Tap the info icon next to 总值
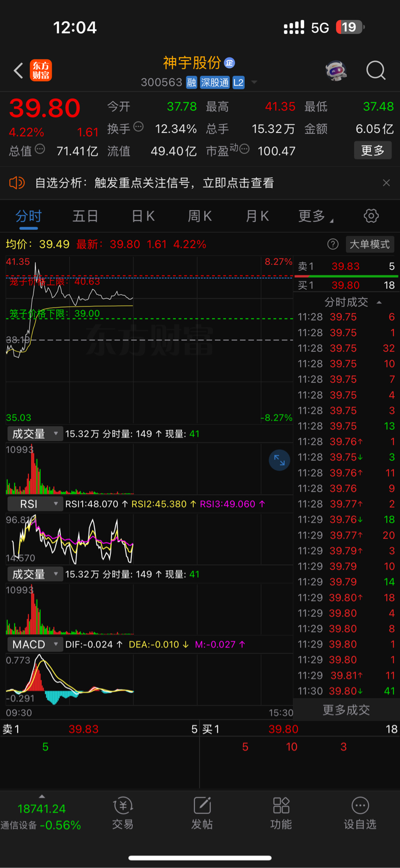The width and height of the screenshot is (400, 868). [x=40, y=150]
